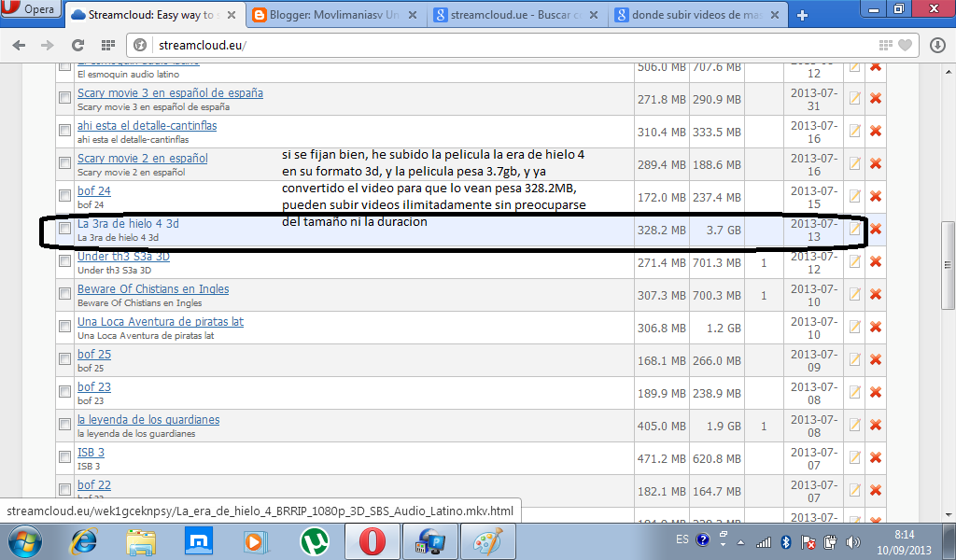Delete bof 24 entry red X
Image resolution: width=956 pixels, height=560 pixels.
[876, 196]
